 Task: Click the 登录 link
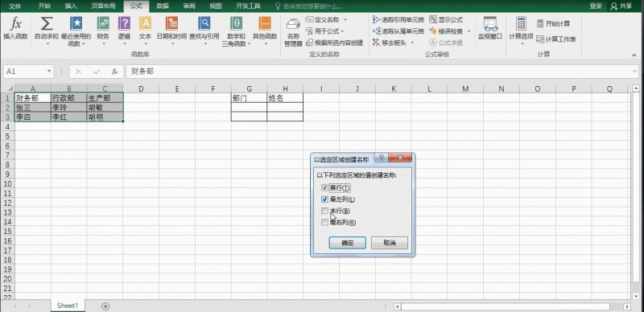(596, 6)
